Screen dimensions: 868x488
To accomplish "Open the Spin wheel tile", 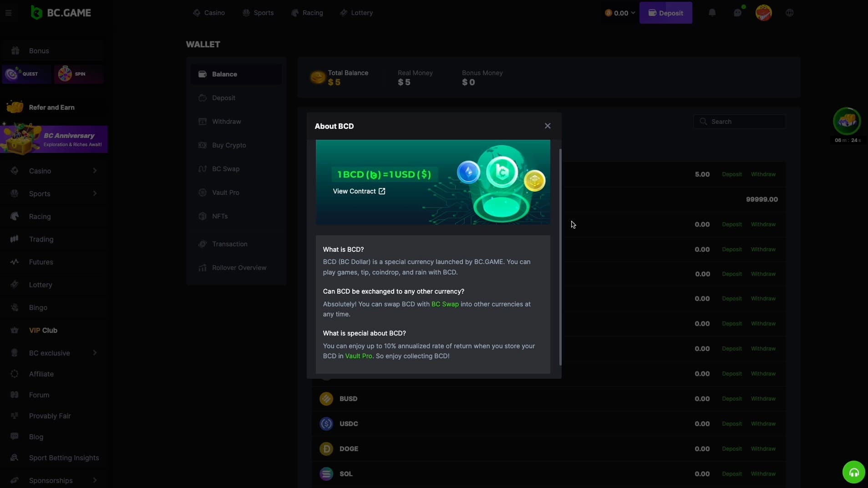I will click(79, 74).
